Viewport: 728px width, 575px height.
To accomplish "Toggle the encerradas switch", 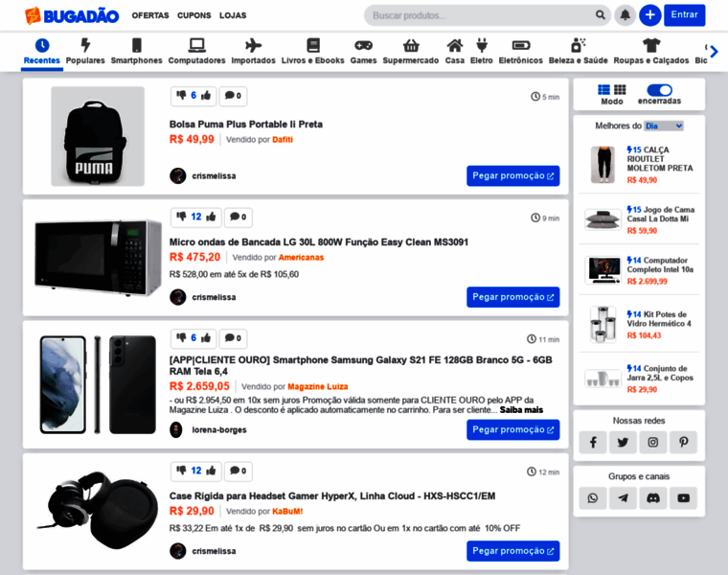I will (x=659, y=90).
